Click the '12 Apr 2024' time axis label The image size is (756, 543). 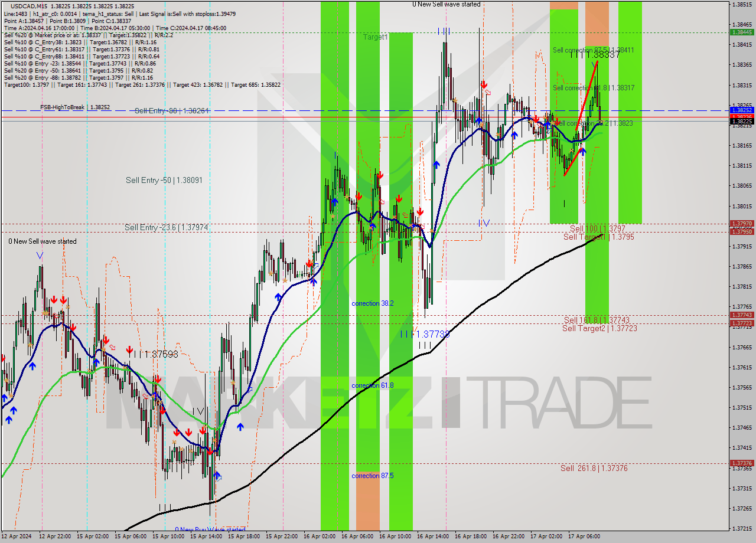click(17, 537)
